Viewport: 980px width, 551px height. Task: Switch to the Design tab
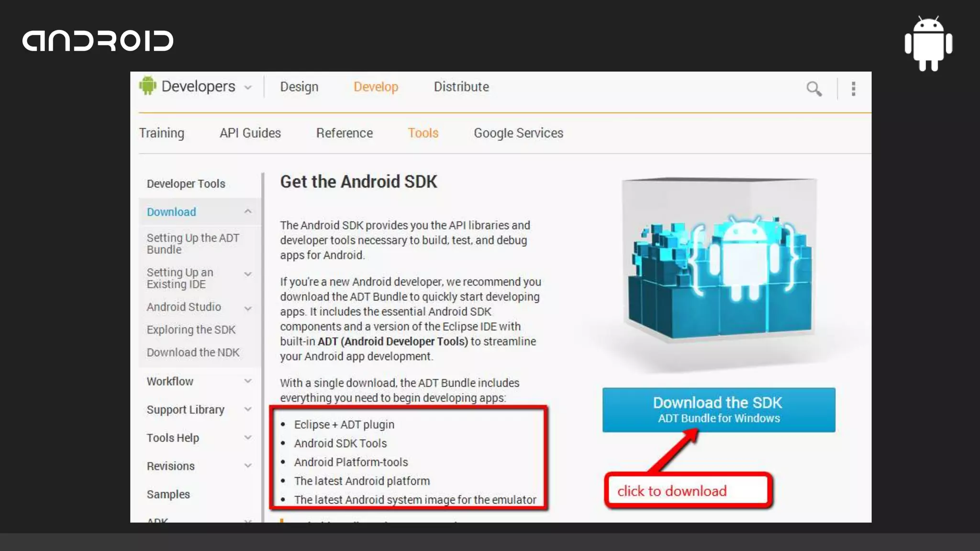pyautogui.click(x=299, y=87)
